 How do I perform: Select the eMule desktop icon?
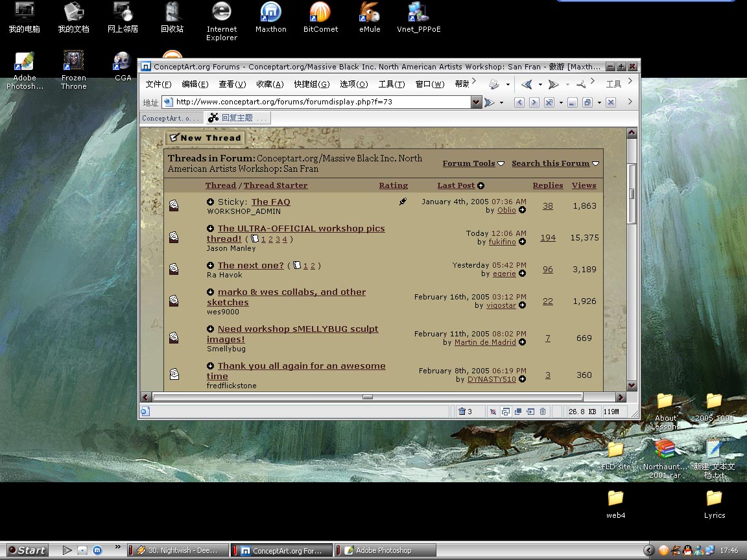tap(370, 17)
